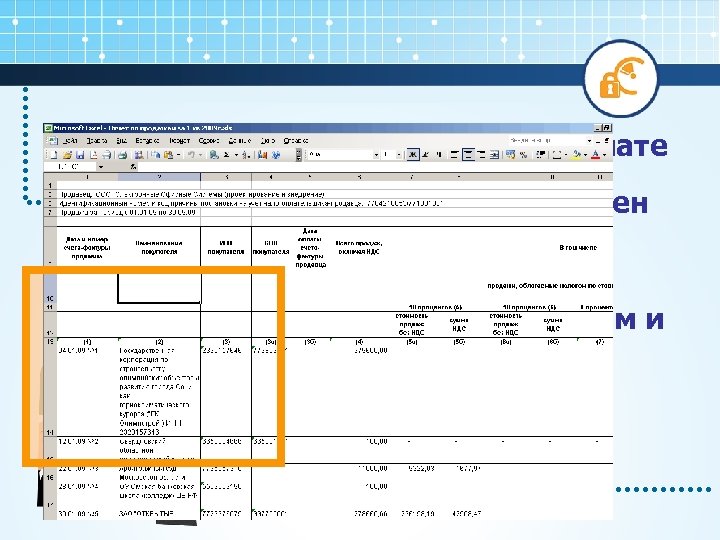
Task: Apply Currency style from the toolbar
Action: click(x=511, y=154)
